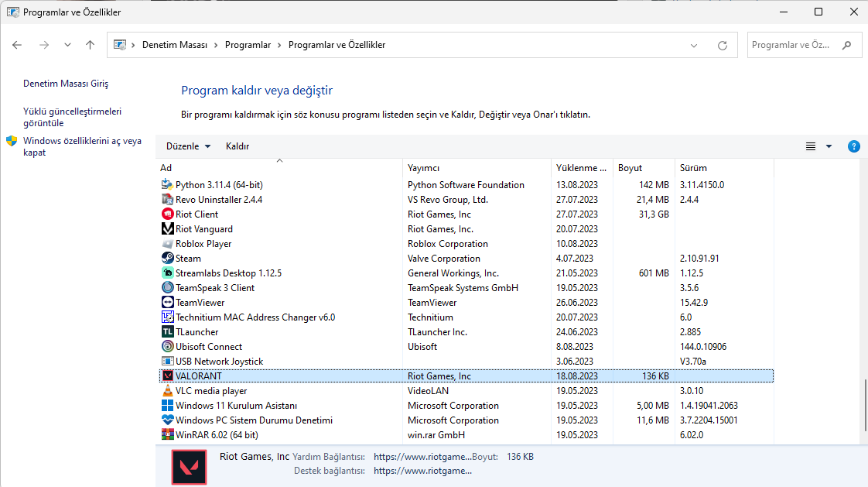Viewport: 868px width, 487px height.
Task: Click version 144.0.10906 cell
Action: pyautogui.click(x=703, y=347)
